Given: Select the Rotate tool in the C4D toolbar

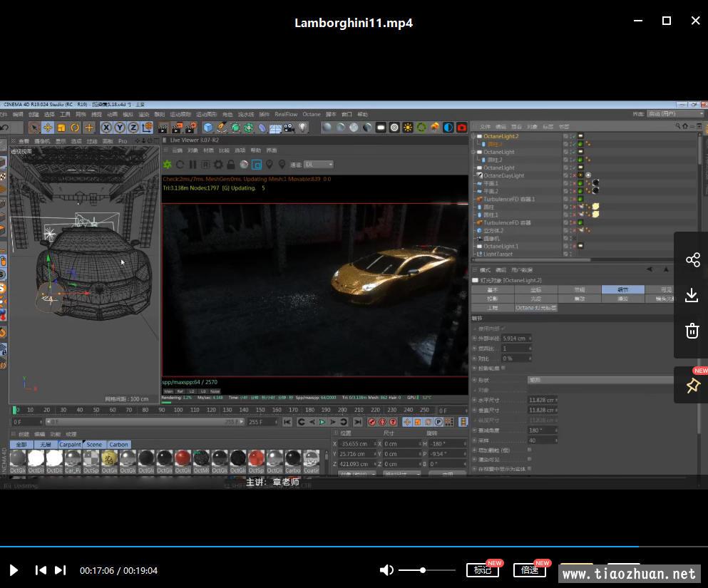Looking at the screenshot, I should click(75, 128).
